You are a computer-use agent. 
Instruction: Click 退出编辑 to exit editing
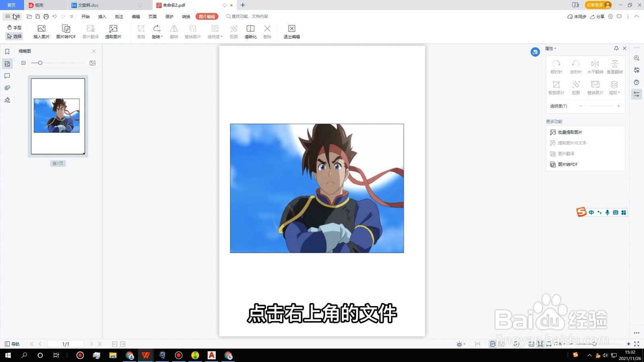click(x=292, y=32)
